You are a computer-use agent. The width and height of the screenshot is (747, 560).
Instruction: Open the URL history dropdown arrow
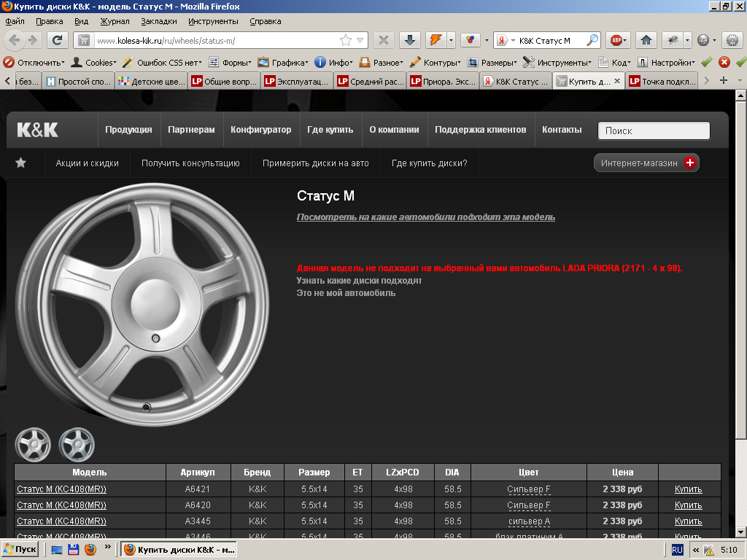pyautogui.click(x=360, y=41)
